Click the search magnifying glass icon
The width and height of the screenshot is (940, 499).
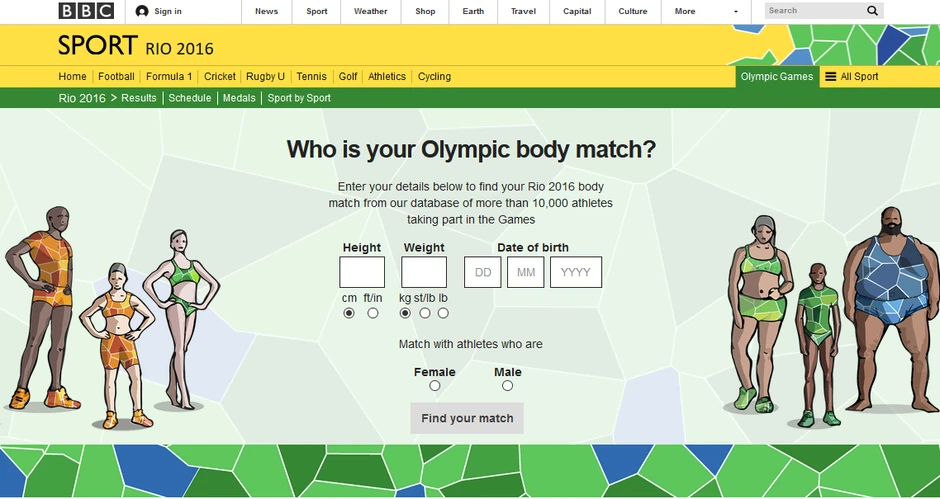pyautogui.click(x=872, y=11)
